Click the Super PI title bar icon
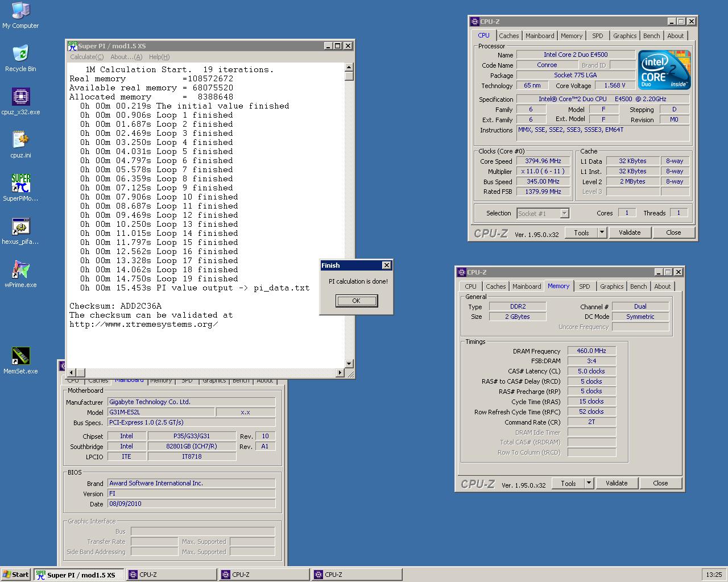The height and width of the screenshot is (582, 728). [72, 45]
